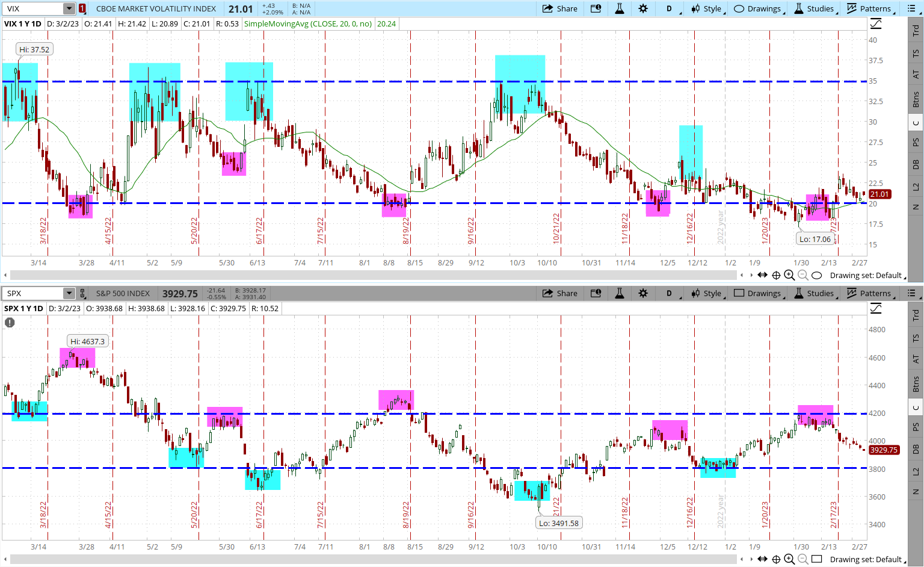The image size is (924, 567).
Task: Open chart settings gear on the VIX chart
Action: coord(643,8)
